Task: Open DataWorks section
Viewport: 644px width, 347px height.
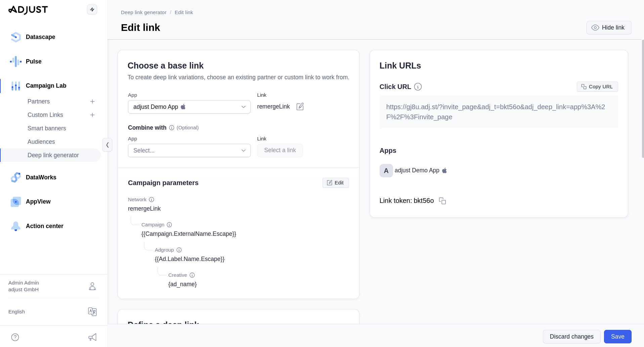Action: coord(41,177)
